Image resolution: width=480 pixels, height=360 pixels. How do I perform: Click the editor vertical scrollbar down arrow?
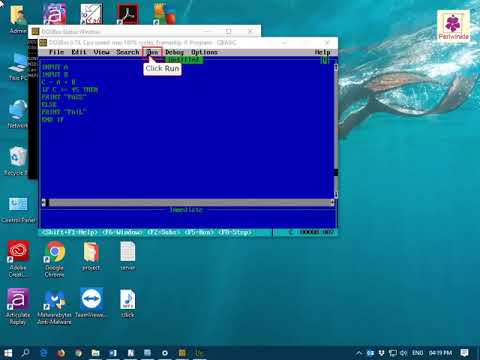(x=336, y=194)
